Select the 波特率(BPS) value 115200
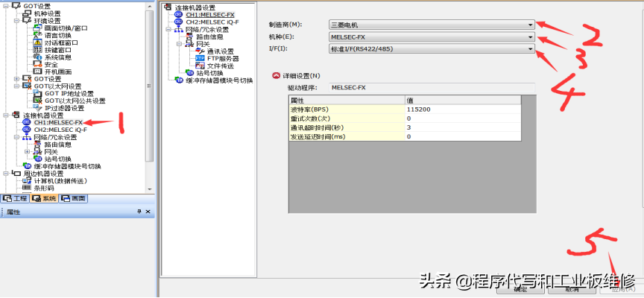 tap(463, 110)
